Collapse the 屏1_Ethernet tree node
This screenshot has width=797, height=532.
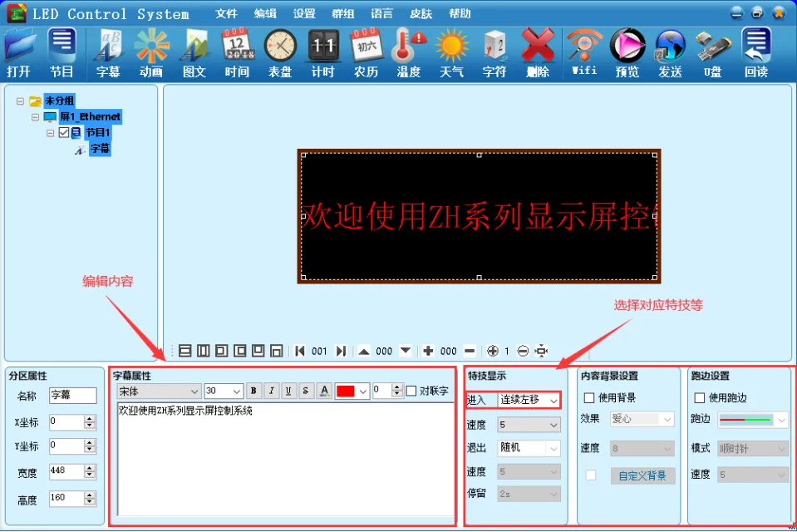tap(35, 117)
